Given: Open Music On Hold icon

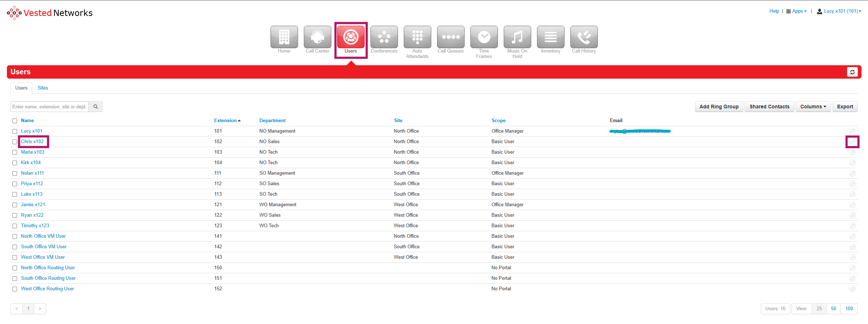Looking at the screenshot, I should pos(517,37).
